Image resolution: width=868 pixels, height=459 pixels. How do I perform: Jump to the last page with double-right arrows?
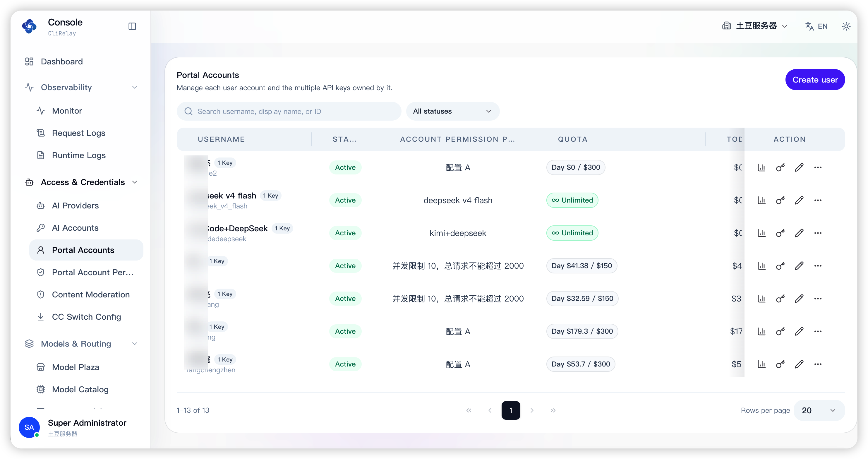point(553,410)
